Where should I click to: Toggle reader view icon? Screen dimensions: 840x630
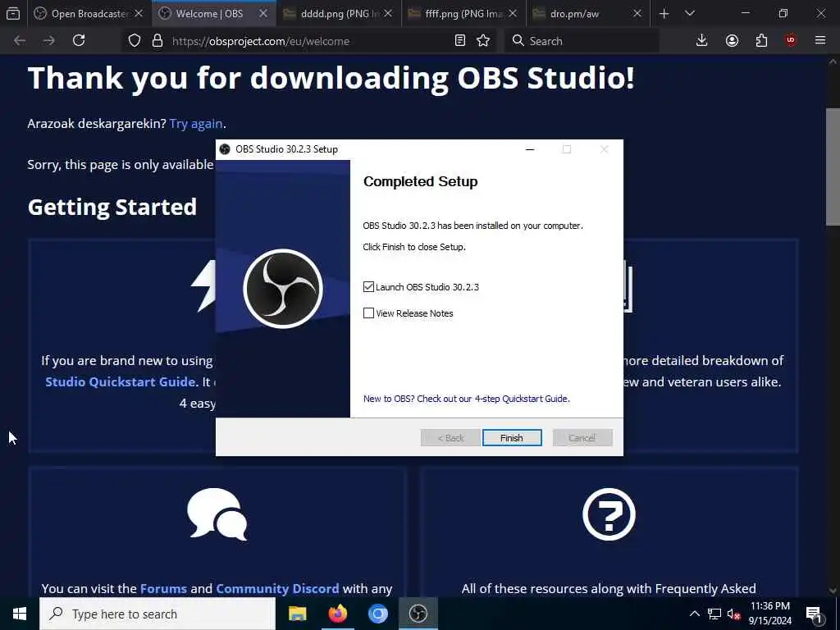click(x=459, y=41)
